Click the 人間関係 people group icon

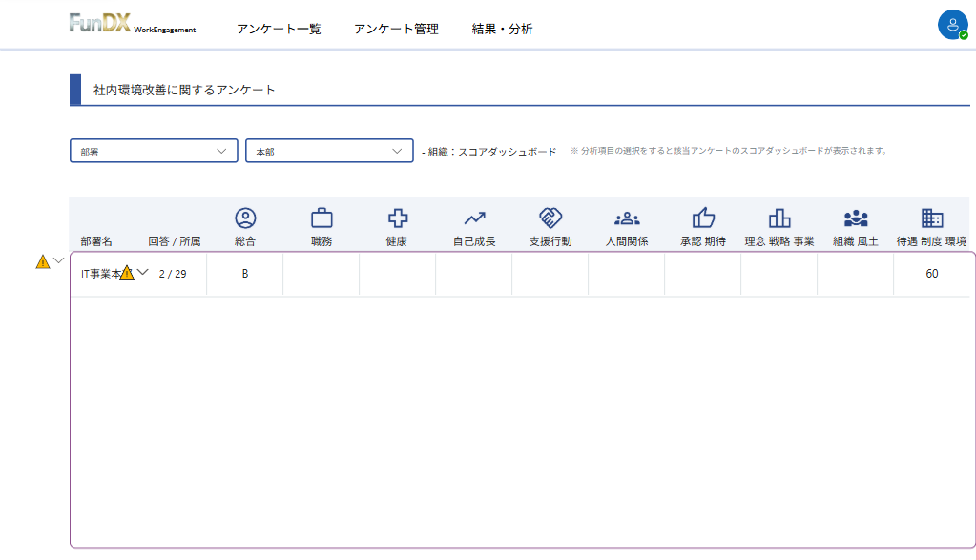click(627, 218)
